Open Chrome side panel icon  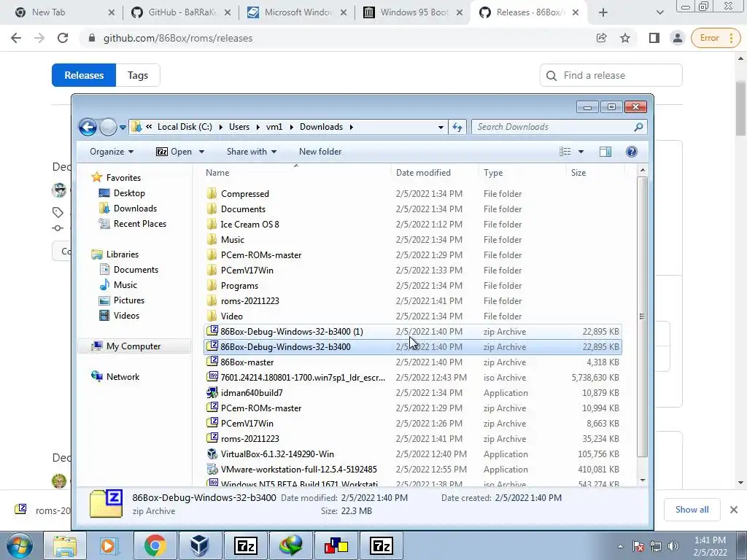(654, 38)
